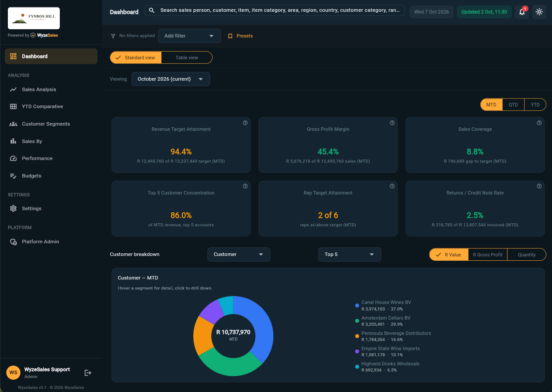Click Amsterdam Cellars BV legend entry
This screenshot has width=552, height=392.
click(383, 321)
